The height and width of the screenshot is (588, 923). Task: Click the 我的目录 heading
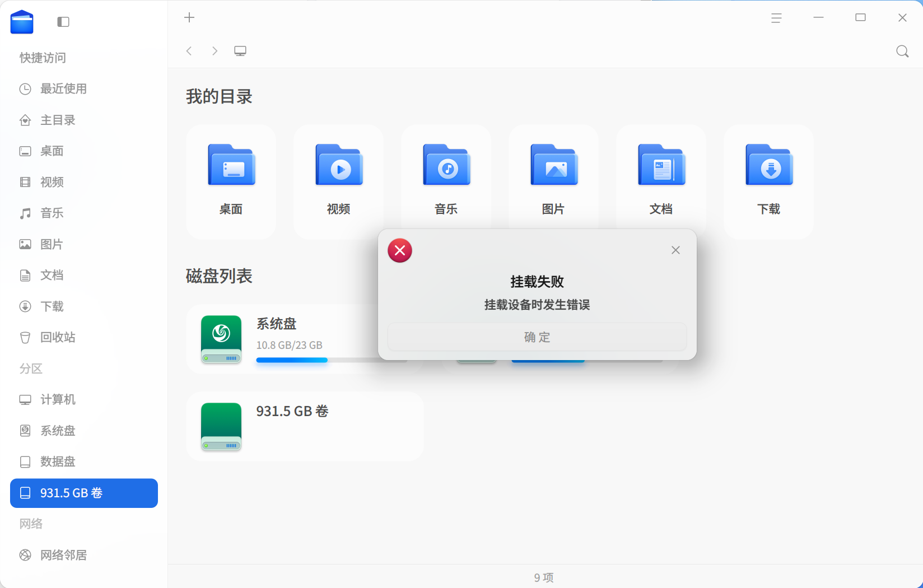pyautogui.click(x=219, y=97)
